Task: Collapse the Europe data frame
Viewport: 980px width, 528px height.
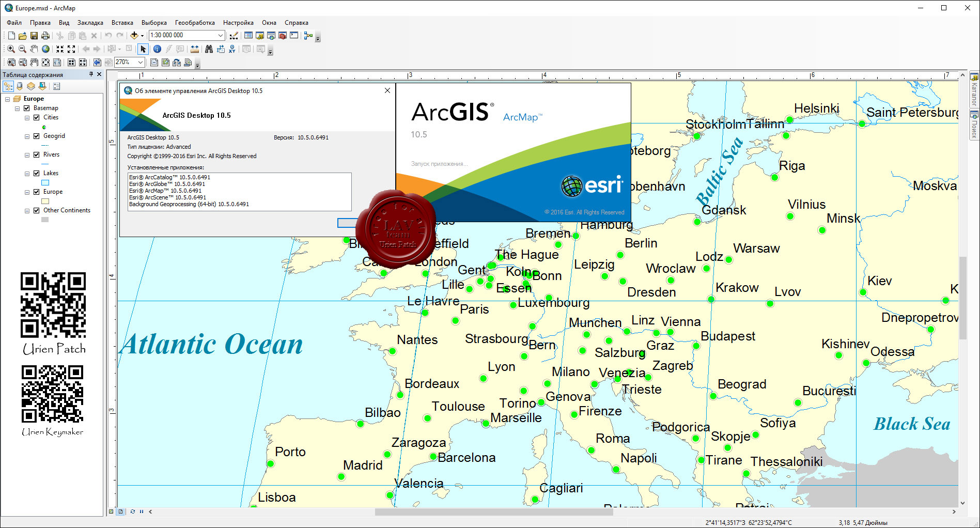Action: coord(7,99)
